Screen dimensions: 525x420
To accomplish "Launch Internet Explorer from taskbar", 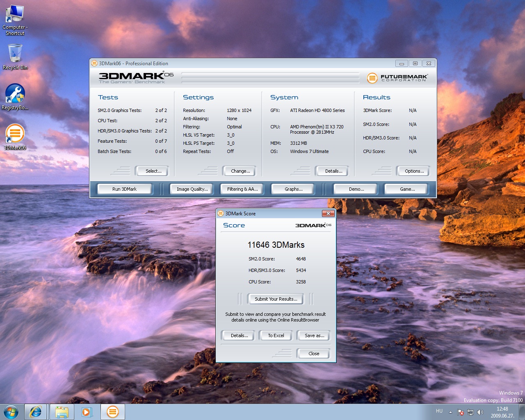I will [36, 412].
